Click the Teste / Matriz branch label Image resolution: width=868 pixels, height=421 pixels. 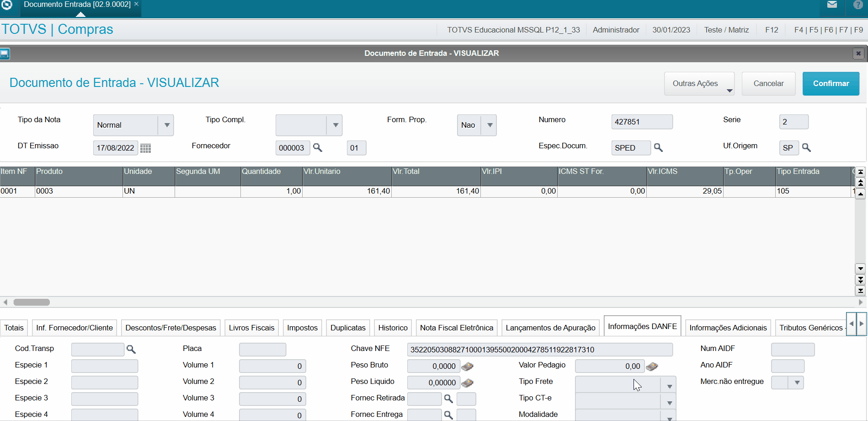(726, 30)
